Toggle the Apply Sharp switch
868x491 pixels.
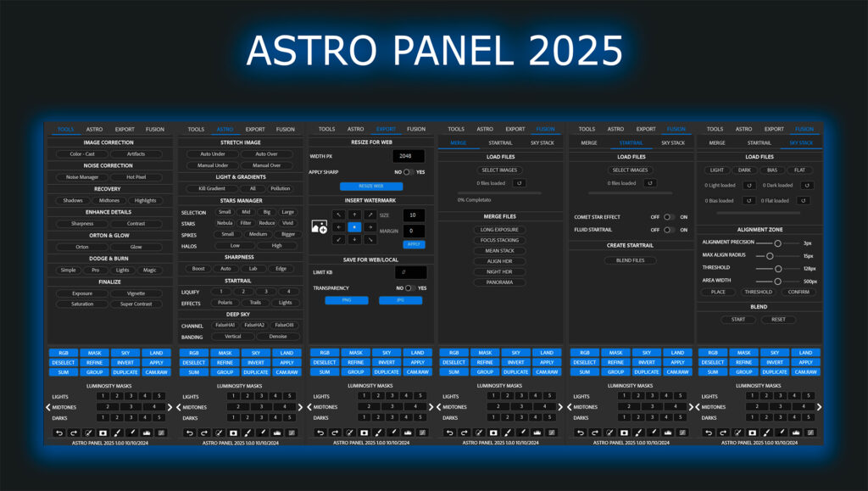(x=406, y=172)
